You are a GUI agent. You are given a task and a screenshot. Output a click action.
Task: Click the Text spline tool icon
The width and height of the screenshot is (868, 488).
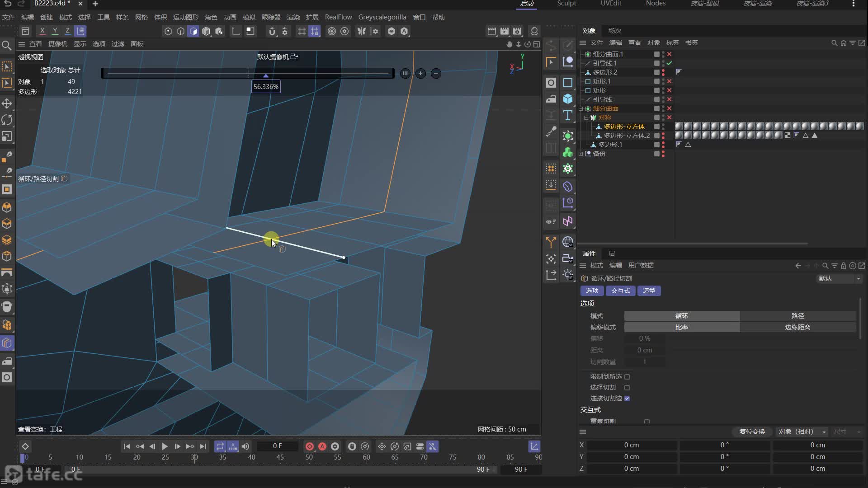[568, 115]
